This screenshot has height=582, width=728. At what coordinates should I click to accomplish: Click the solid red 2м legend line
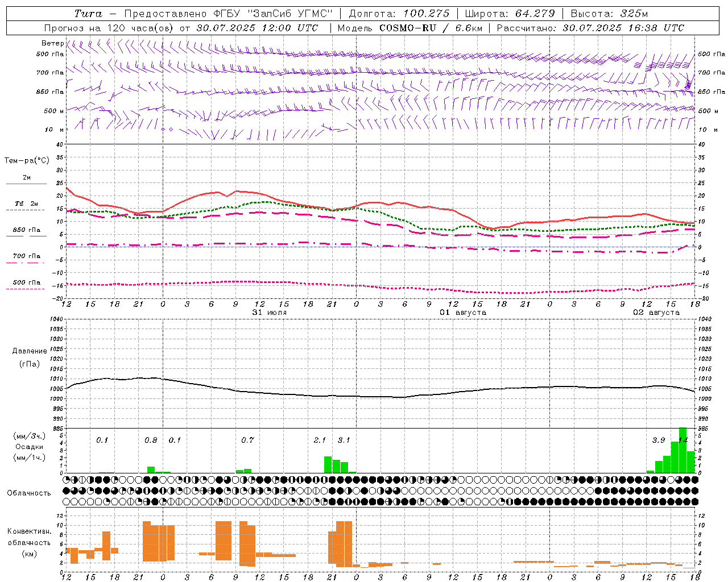click(x=26, y=184)
